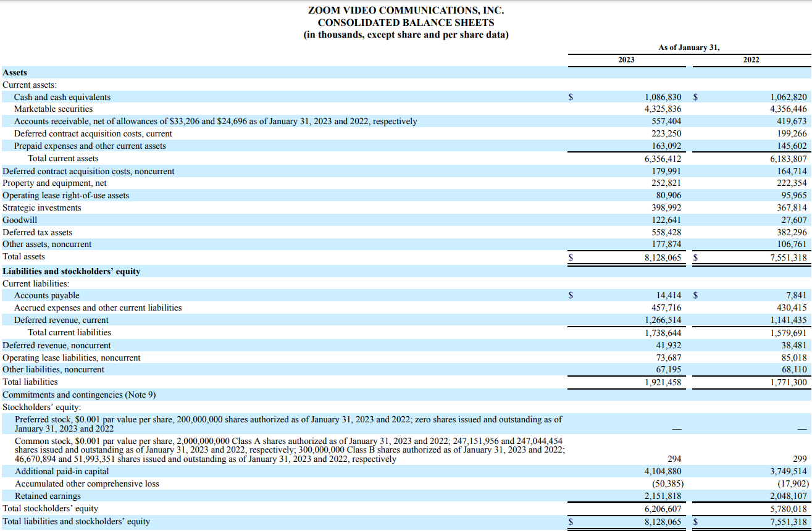Click the Goodwill value 27,607
Image resolution: width=812 pixels, height=531 pixels.
pos(794,220)
